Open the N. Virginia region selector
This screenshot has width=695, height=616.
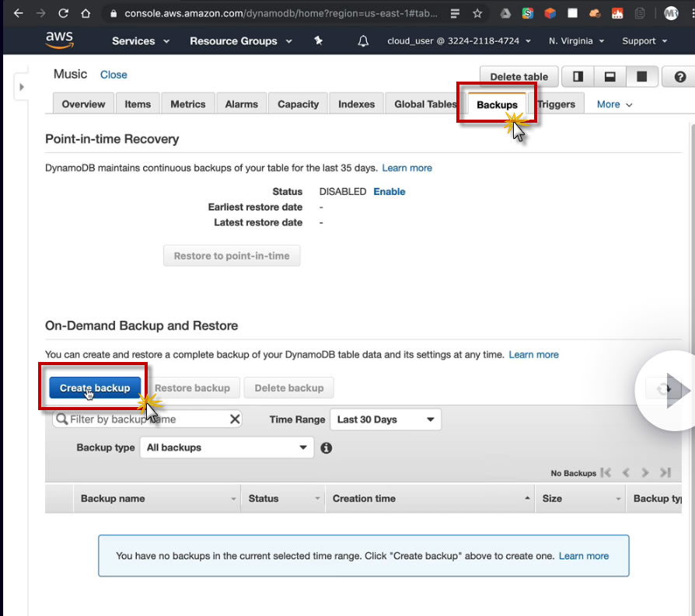click(x=576, y=41)
